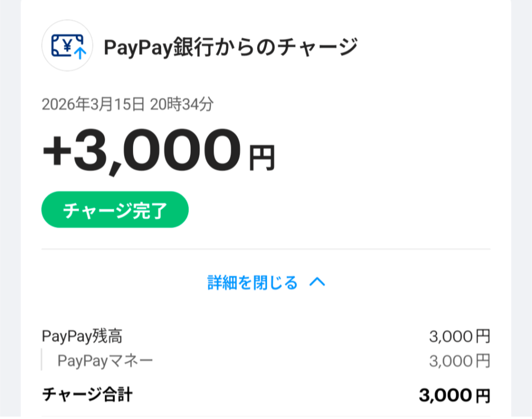Click the date 2026年3月15日 20時34分
This screenshot has width=532, height=419.
(127, 104)
